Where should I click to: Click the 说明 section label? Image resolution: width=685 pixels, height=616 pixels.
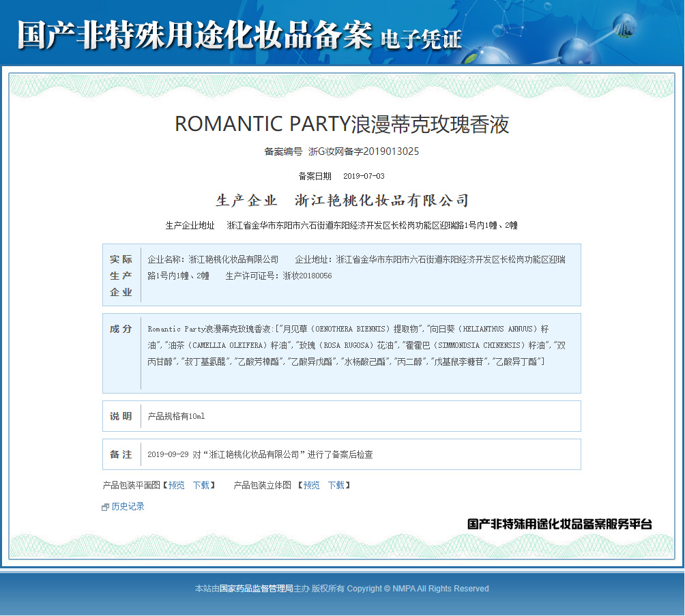tap(121, 416)
